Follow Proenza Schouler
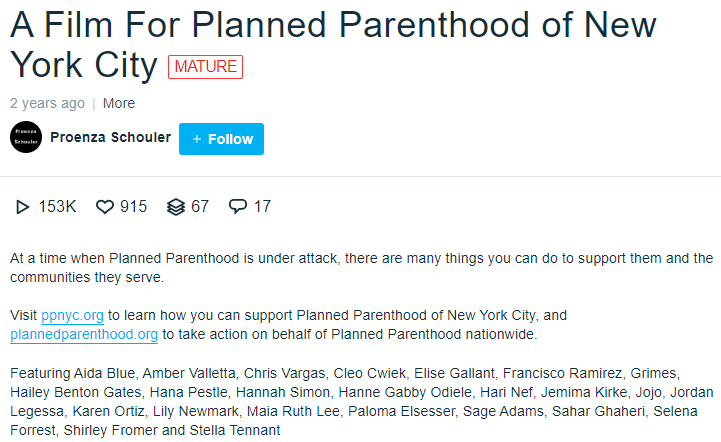The image size is (721, 442). (x=221, y=139)
